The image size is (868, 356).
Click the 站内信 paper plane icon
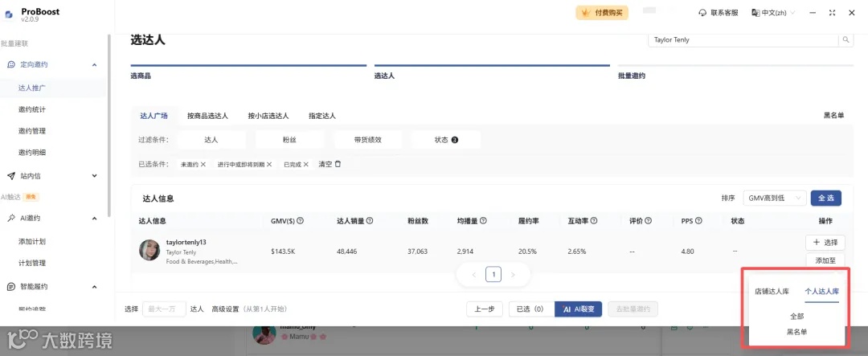click(11, 176)
